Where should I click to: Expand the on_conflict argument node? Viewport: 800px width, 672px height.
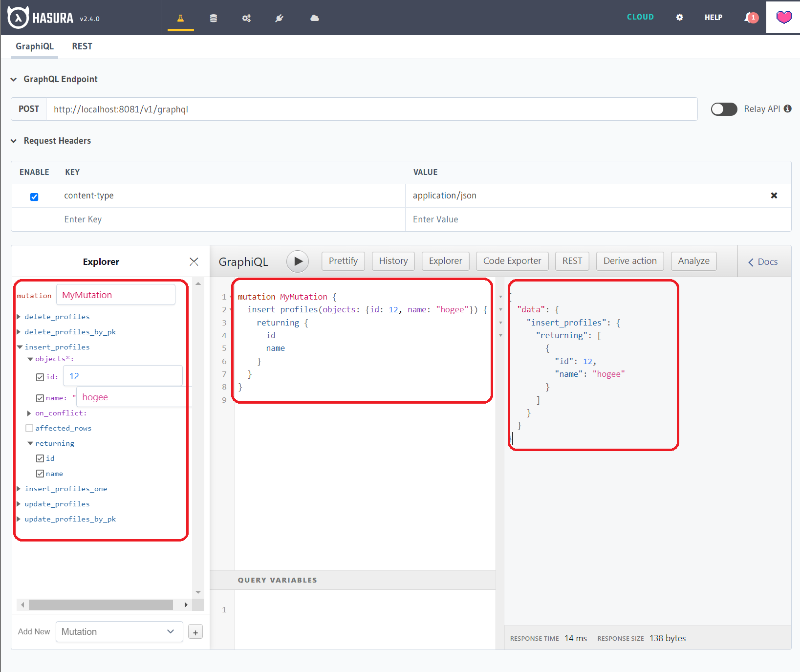pyautogui.click(x=29, y=413)
